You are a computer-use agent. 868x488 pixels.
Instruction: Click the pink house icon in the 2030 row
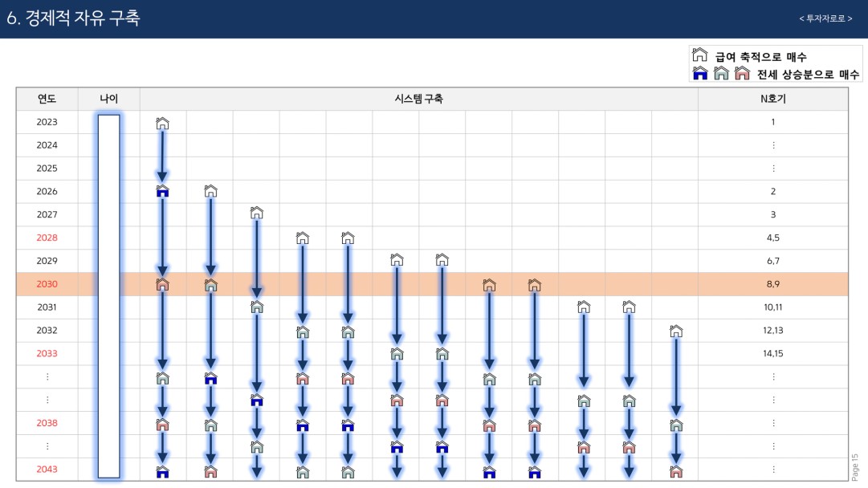[162, 285]
